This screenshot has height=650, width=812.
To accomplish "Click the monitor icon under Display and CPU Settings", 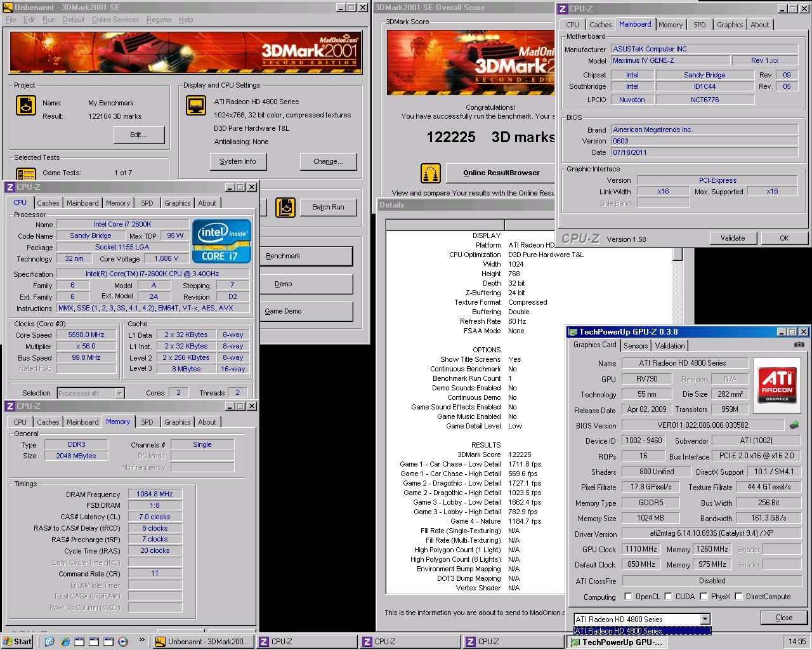I will pos(196,105).
